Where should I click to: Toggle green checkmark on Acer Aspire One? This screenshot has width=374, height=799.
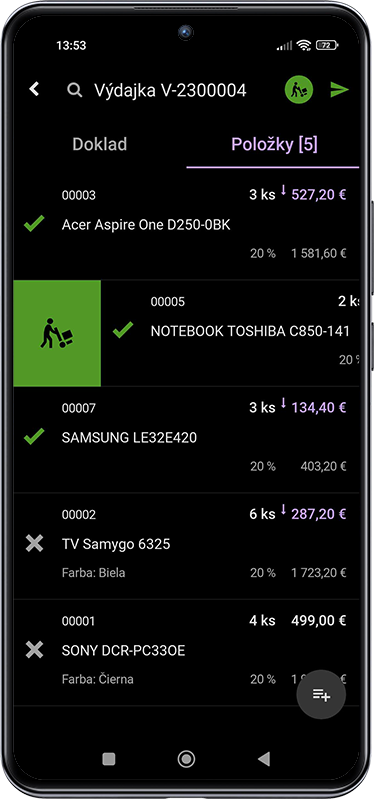tap(34, 224)
